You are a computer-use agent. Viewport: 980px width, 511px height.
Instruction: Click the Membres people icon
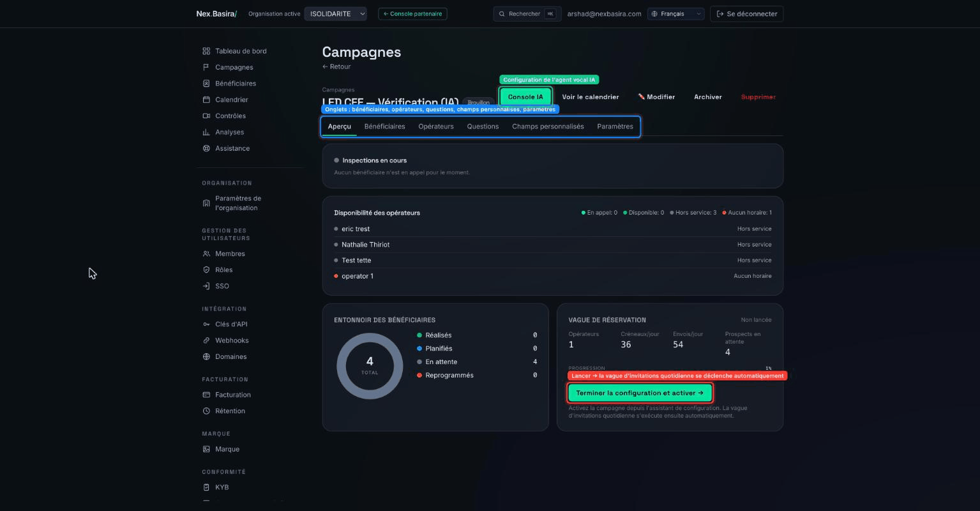coord(206,254)
